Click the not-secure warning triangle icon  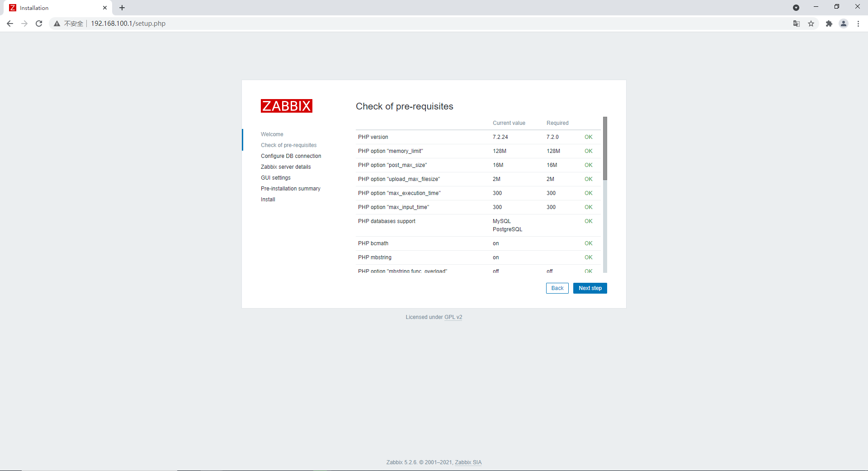click(x=57, y=24)
